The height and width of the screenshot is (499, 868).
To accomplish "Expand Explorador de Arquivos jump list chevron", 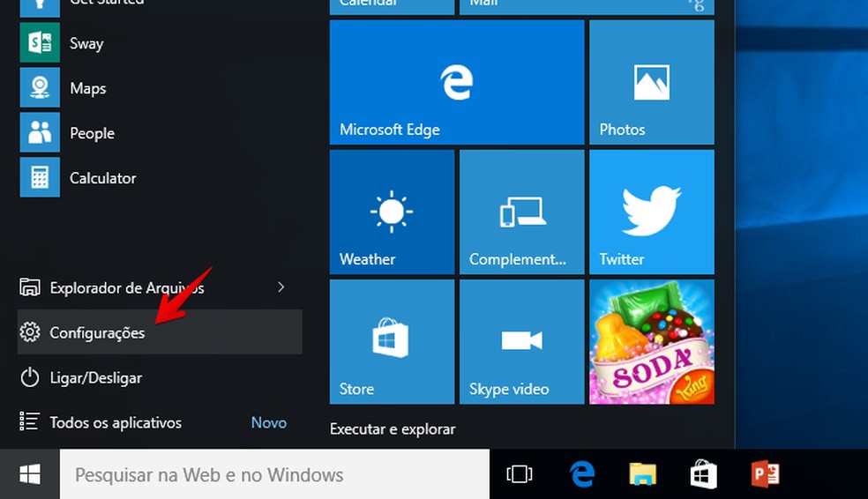I will [281, 287].
